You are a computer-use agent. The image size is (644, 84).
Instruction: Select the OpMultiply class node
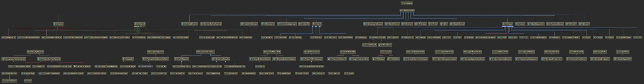point(407,38)
